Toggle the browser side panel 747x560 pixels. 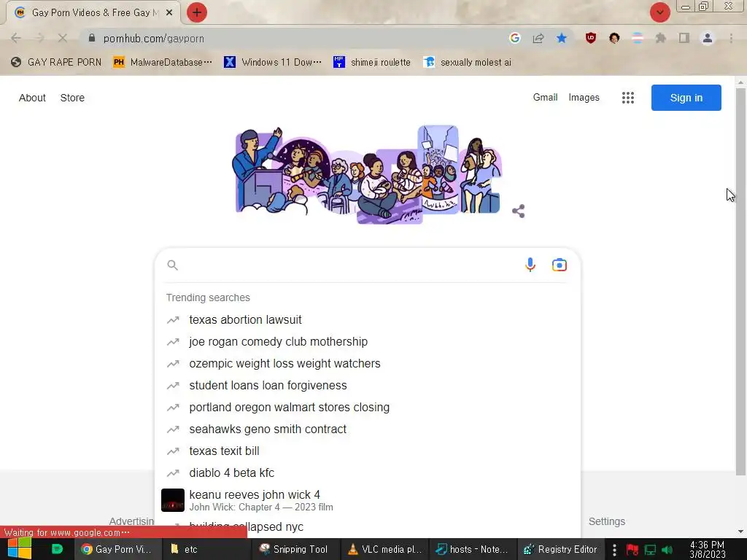point(684,38)
